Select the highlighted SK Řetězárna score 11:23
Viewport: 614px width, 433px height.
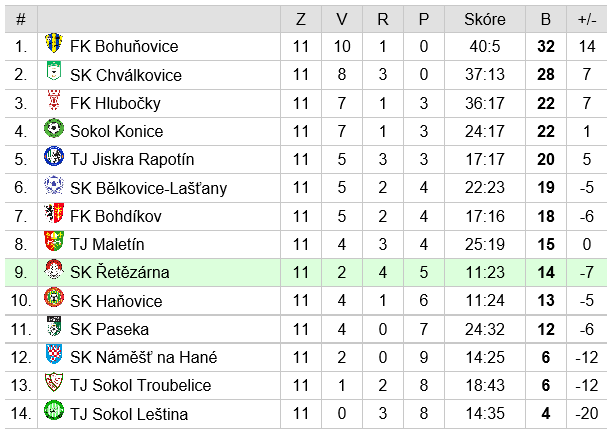tap(485, 272)
